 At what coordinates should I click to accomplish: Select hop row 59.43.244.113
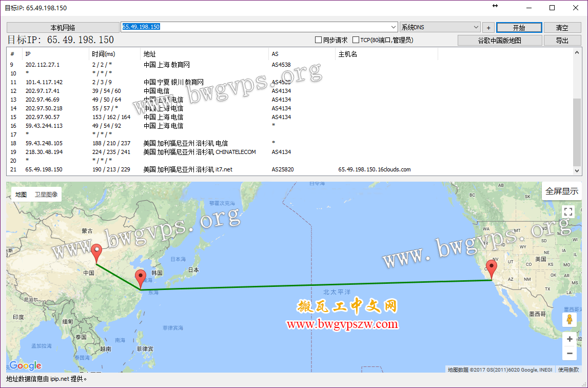289,126
